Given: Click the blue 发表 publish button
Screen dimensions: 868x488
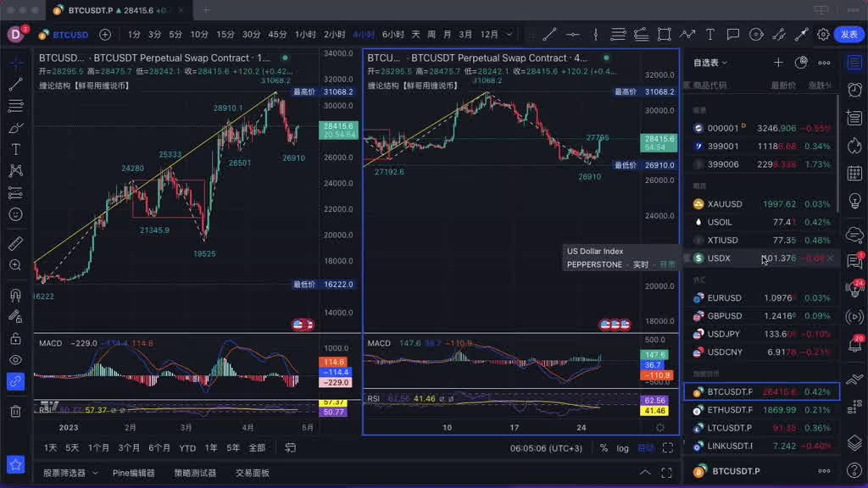Looking at the screenshot, I should pos(849,35).
